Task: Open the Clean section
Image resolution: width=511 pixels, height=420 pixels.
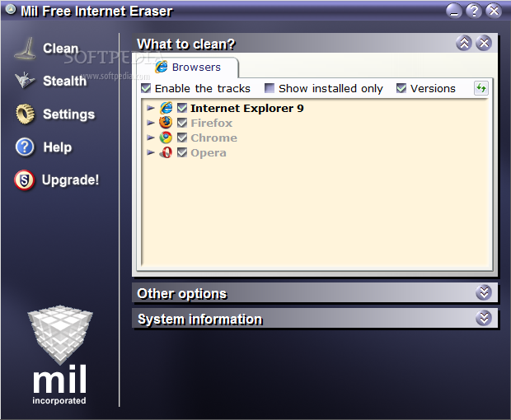Action: click(61, 49)
